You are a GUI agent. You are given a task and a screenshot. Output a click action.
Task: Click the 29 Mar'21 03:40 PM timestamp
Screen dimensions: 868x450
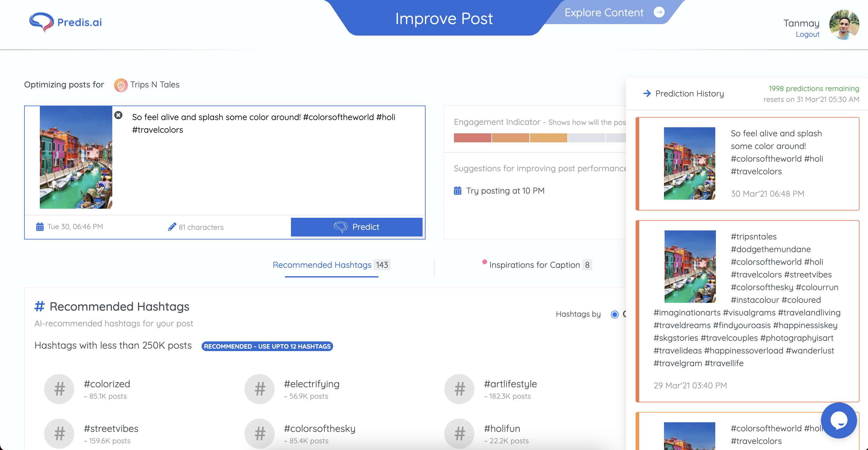click(x=690, y=386)
